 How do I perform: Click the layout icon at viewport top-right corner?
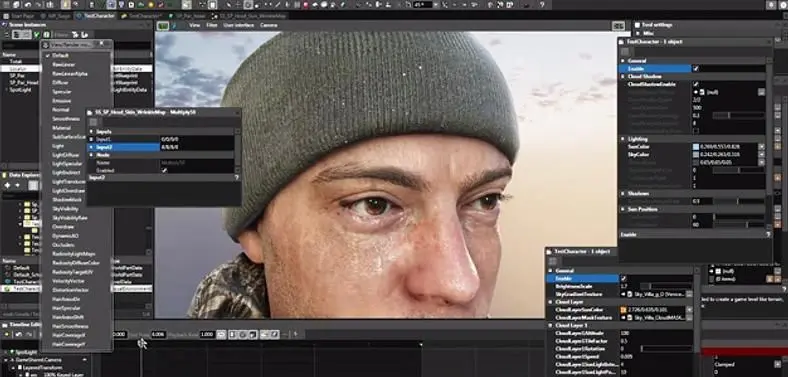point(618,26)
